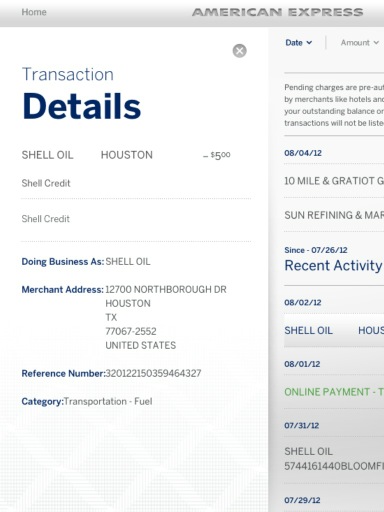Click the pending charges notice text

coord(334,105)
